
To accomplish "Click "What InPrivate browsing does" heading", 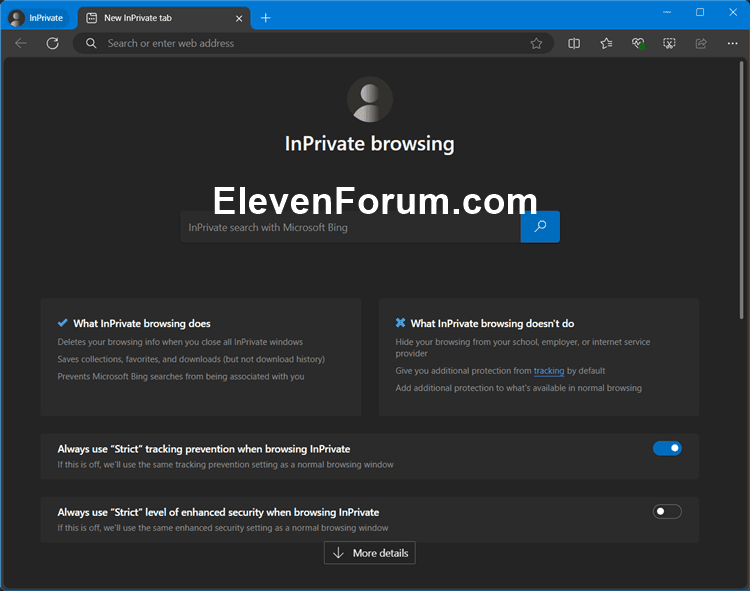I will (x=142, y=324).
